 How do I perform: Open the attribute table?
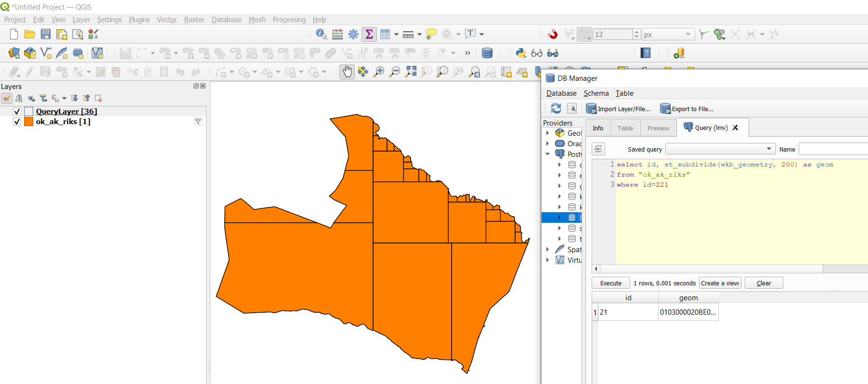coord(385,34)
